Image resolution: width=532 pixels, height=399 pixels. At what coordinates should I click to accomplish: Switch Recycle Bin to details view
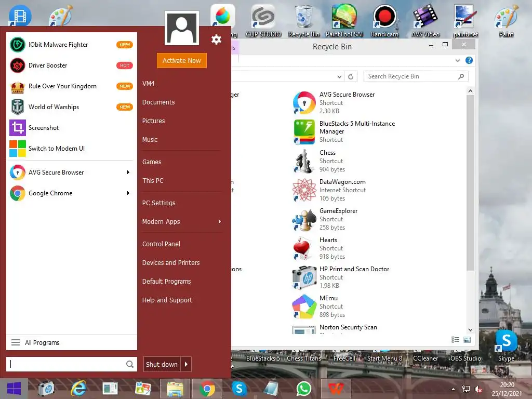click(x=455, y=340)
